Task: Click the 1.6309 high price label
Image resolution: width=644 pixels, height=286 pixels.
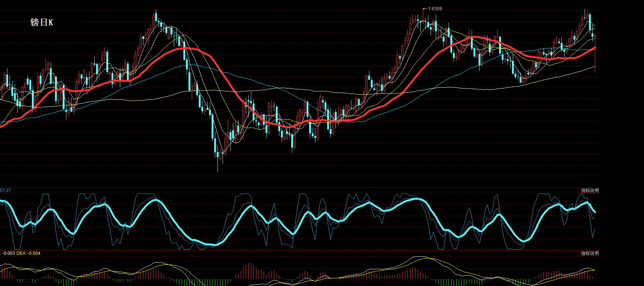Action: click(x=435, y=9)
